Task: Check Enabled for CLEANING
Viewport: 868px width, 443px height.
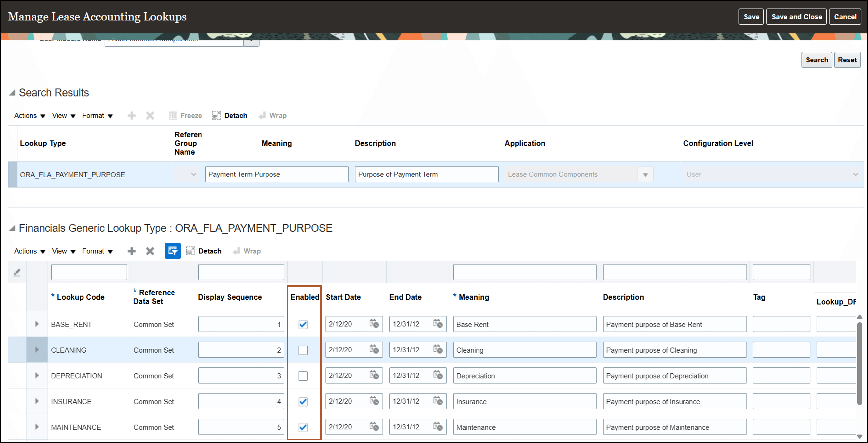Action: (303, 350)
